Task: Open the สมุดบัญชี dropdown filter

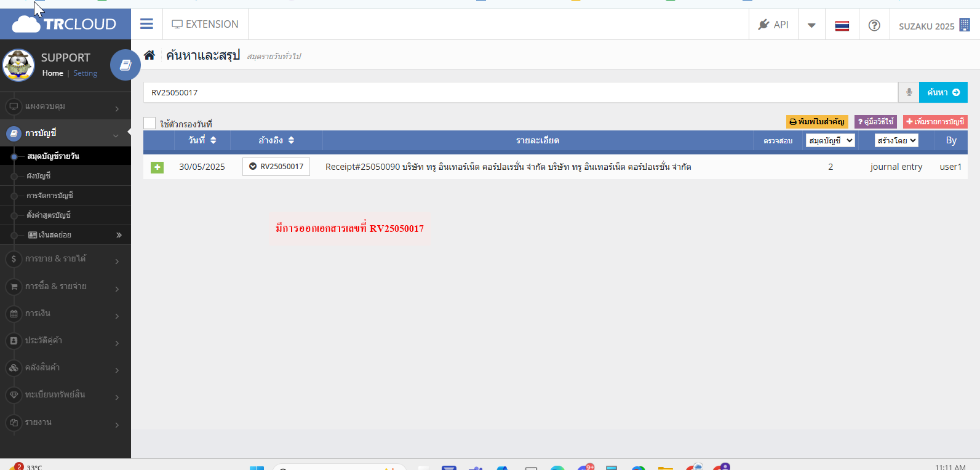Action: (x=830, y=140)
